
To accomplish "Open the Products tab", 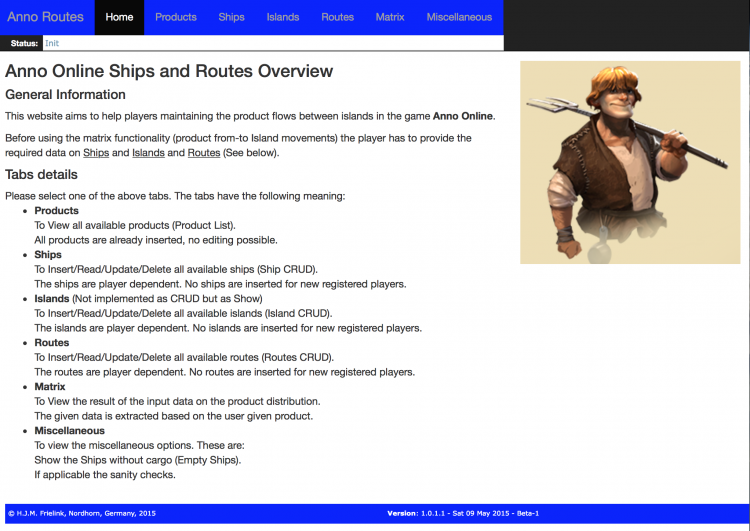I will tap(176, 17).
